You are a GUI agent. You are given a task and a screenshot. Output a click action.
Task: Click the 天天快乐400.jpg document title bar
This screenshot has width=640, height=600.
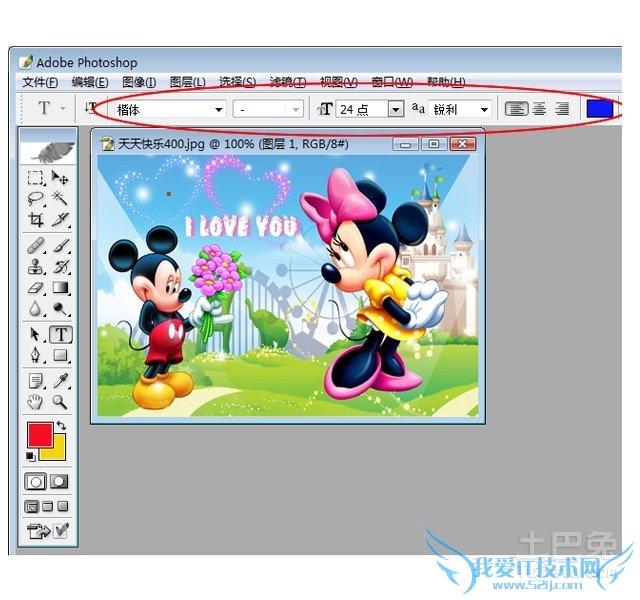[244, 144]
